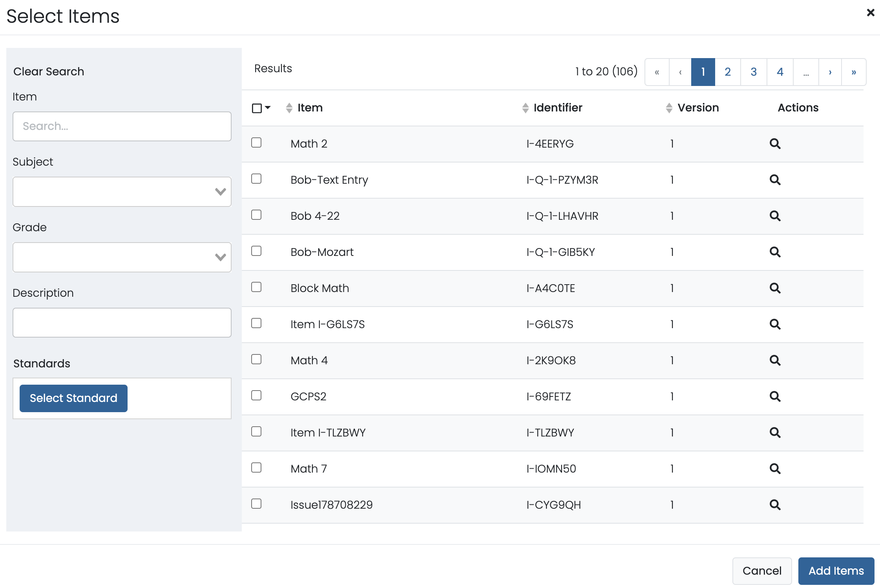Preview the Math 2 item via magnifier icon
The image size is (880, 588).
tap(775, 144)
